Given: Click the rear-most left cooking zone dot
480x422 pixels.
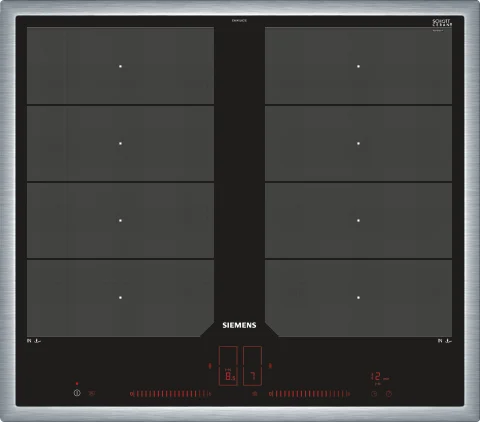Looking at the screenshot, I should (120, 66).
